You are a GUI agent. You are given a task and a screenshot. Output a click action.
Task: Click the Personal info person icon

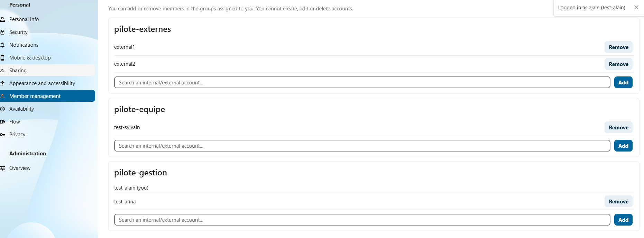(2, 19)
